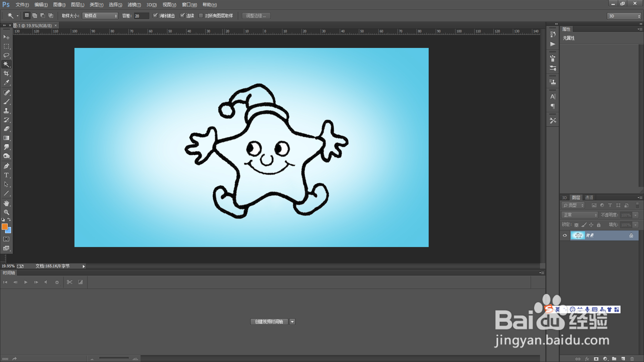Hide the background layer with eye icon
The height and width of the screenshot is (362, 644).
[565, 235]
